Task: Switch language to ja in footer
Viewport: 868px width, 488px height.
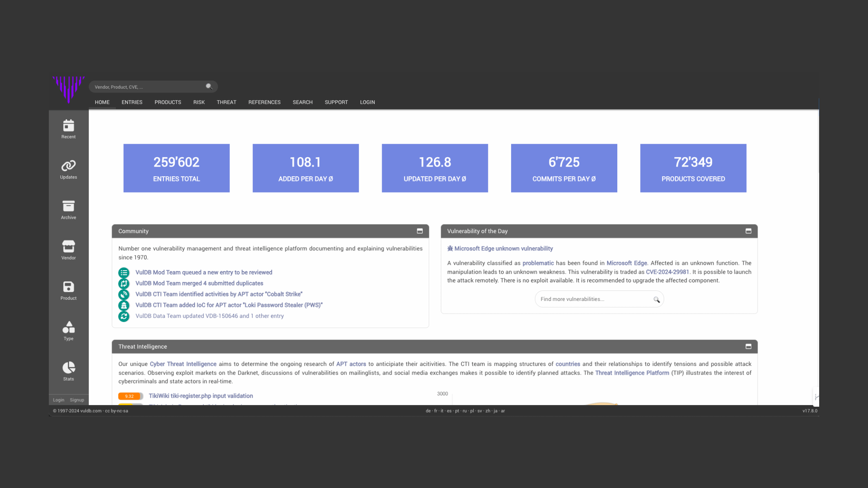Action: (x=495, y=411)
